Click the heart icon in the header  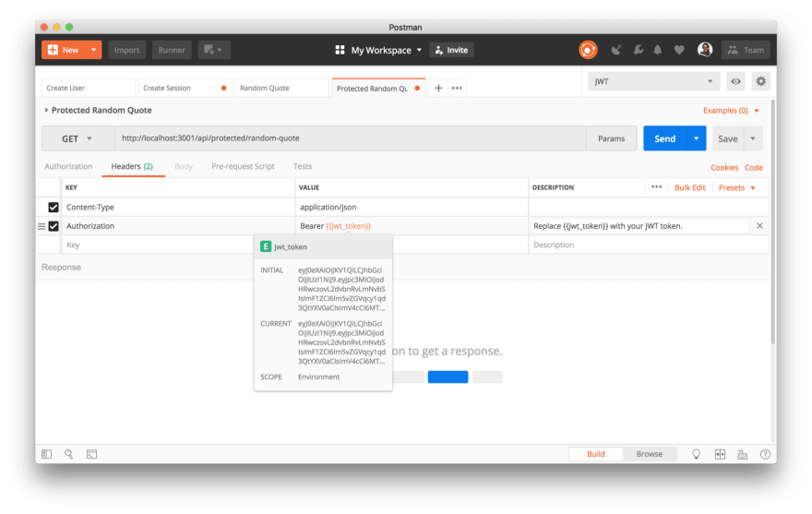pyautogui.click(x=679, y=50)
